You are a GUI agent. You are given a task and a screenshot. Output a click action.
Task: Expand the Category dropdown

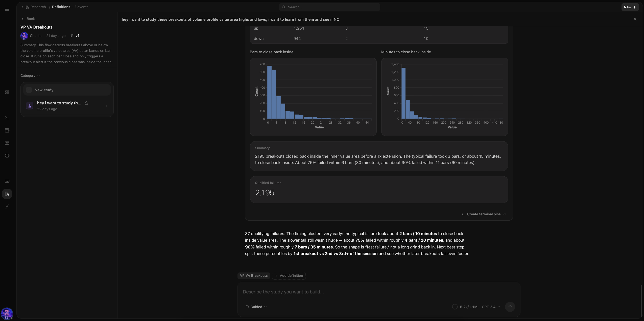30,76
